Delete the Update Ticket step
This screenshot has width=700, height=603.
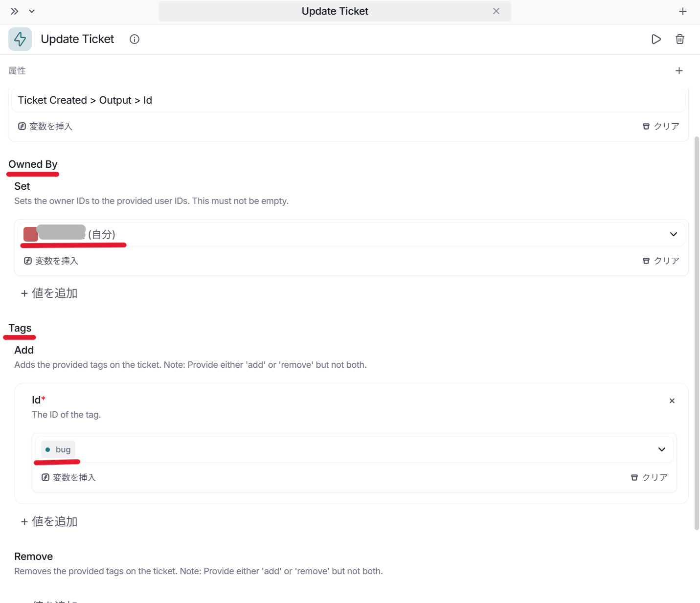[679, 39]
